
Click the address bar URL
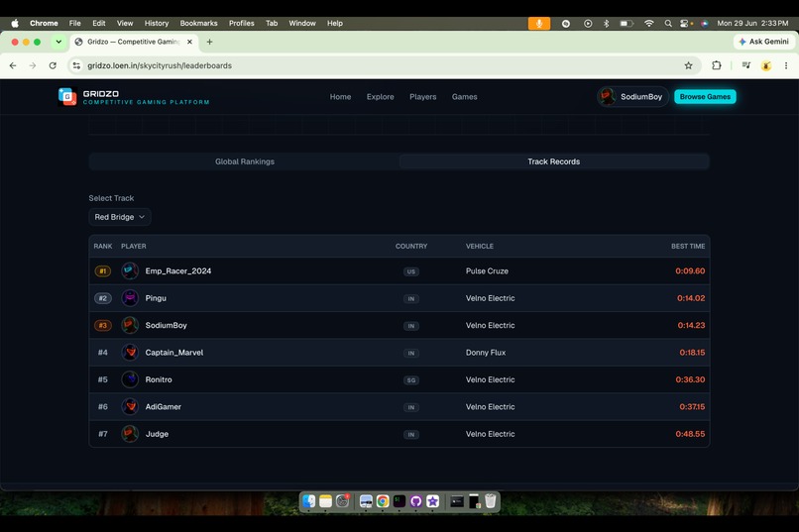click(x=160, y=65)
